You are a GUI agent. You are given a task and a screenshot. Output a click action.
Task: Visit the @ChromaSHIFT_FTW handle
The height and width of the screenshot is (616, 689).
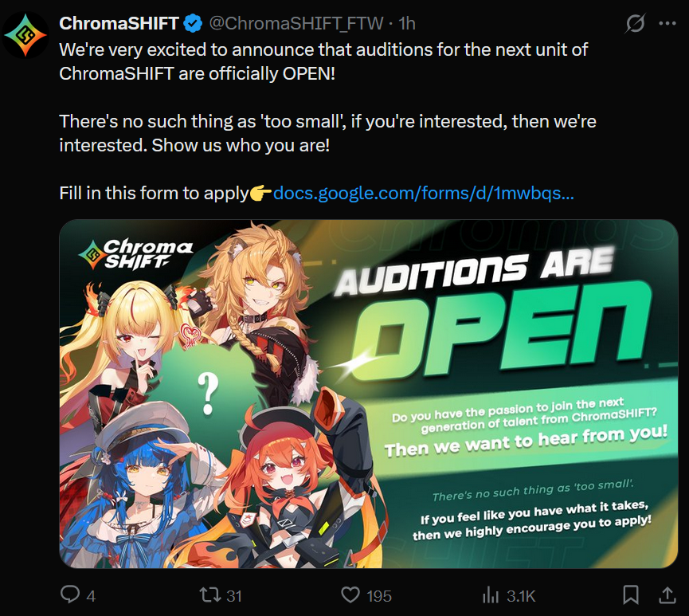(x=296, y=23)
